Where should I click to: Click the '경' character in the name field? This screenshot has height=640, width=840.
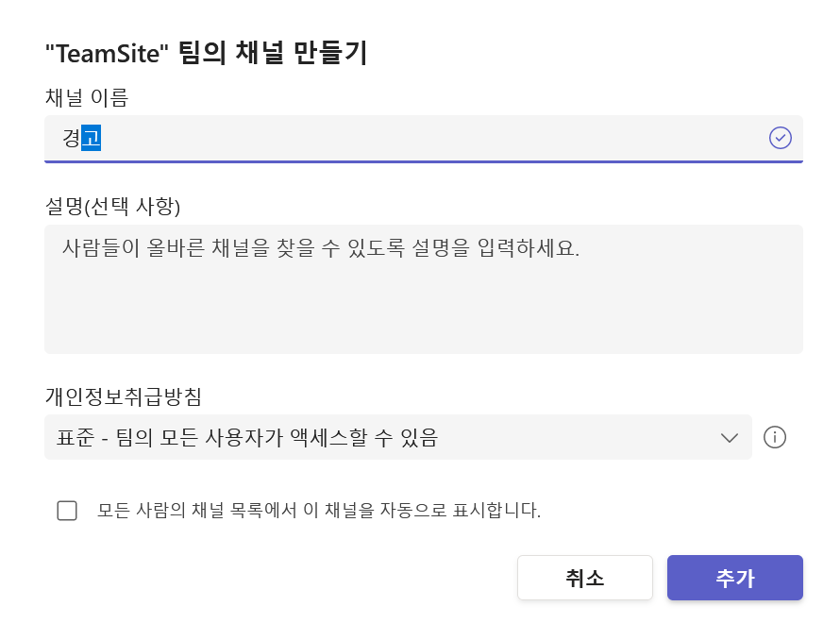pyautogui.click(x=71, y=138)
